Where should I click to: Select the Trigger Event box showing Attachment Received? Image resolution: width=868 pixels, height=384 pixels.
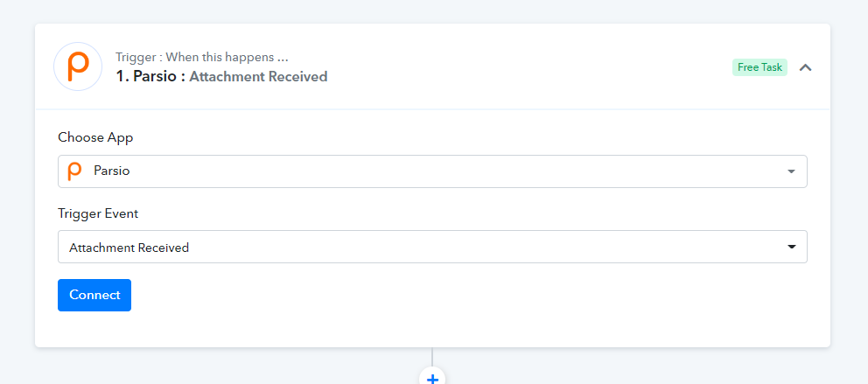pyautogui.click(x=432, y=247)
